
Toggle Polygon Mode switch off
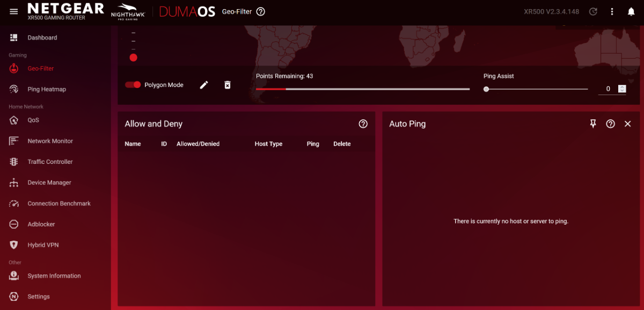click(133, 85)
